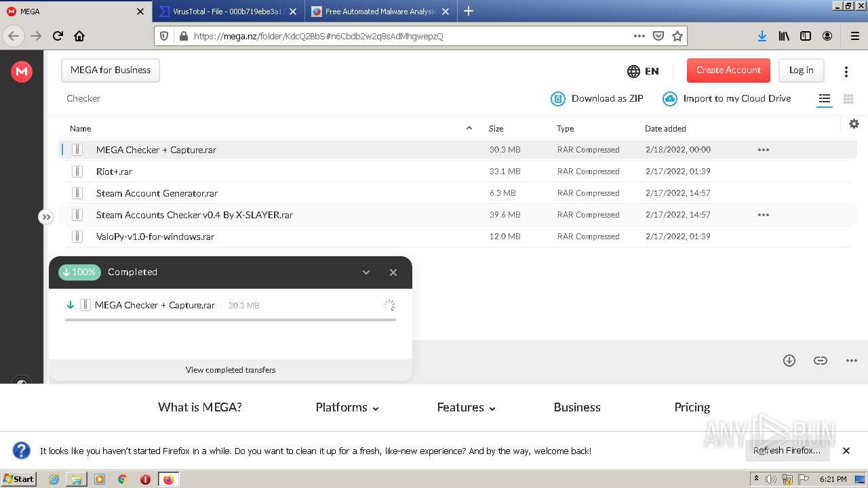Click the Windows Start button
Screen dimensions: 868x488
coord(19,479)
